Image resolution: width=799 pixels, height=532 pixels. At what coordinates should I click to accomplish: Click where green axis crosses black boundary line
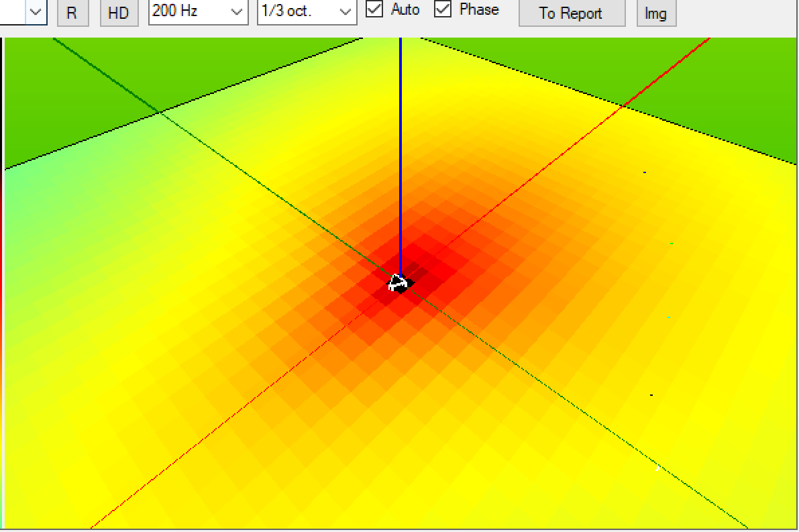tap(159, 112)
